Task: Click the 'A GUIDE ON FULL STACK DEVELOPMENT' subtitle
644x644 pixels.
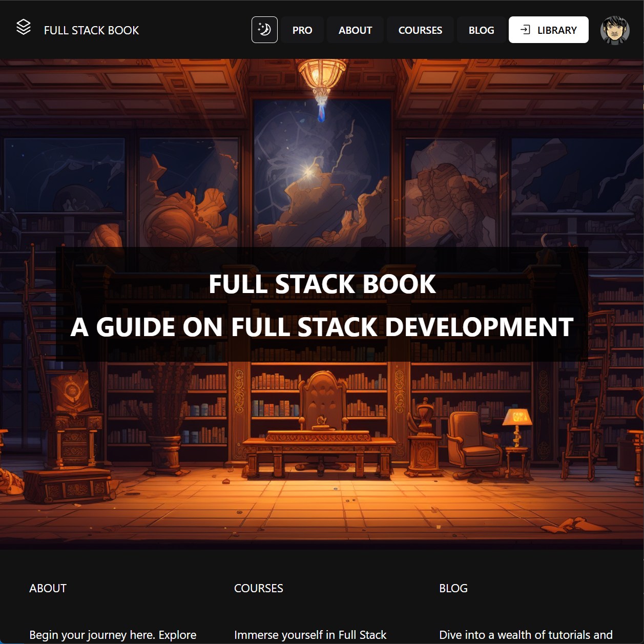Action: click(322, 327)
